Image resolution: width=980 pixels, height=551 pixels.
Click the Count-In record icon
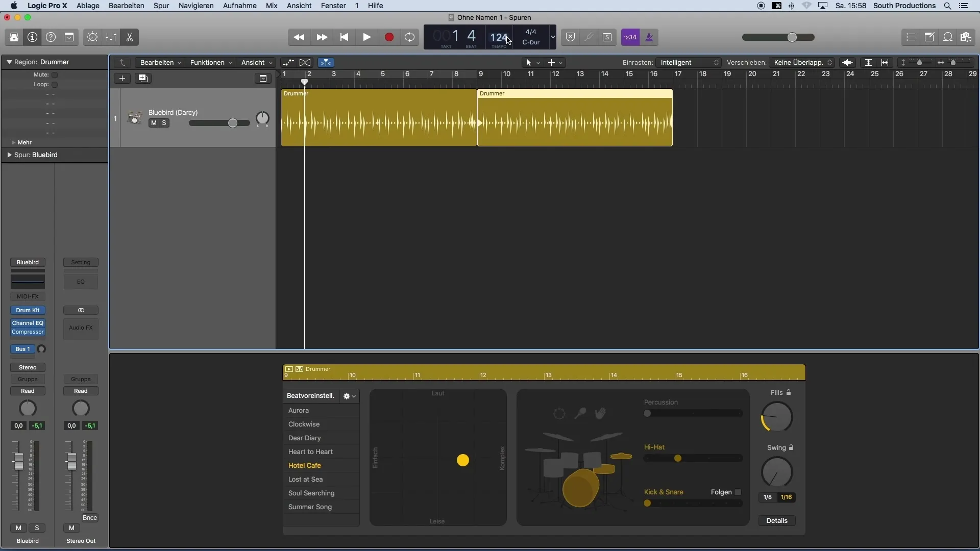click(x=630, y=37)
